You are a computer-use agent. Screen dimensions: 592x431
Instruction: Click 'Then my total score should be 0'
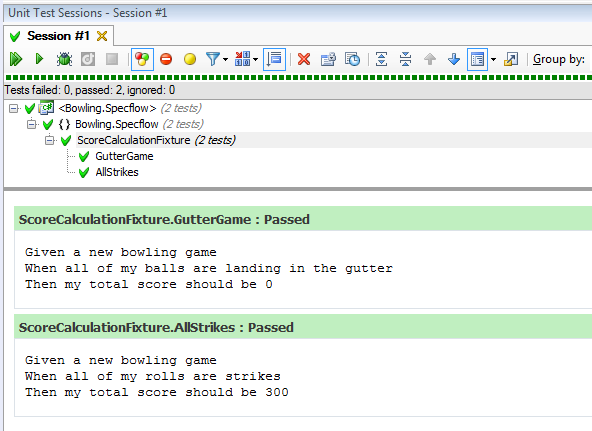149,284
